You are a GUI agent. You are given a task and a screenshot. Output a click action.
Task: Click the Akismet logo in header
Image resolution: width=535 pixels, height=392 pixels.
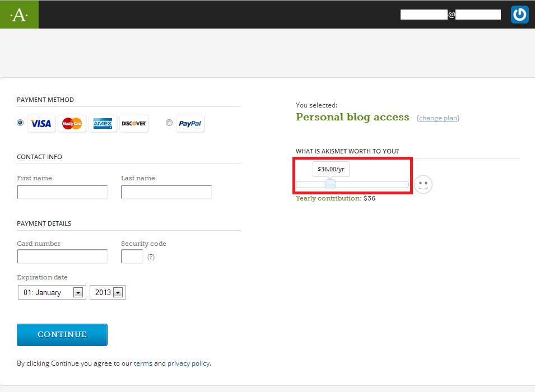(19, 15)
